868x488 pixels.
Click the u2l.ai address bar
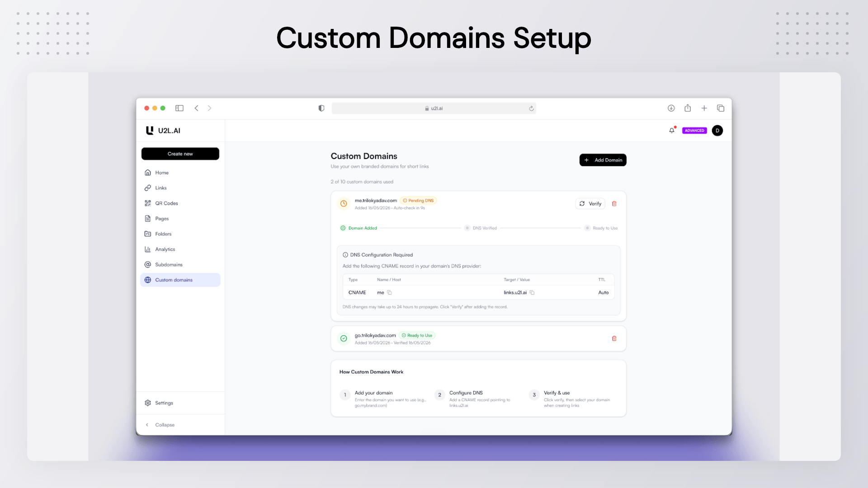pyautogui.click(x=434, y=108)
